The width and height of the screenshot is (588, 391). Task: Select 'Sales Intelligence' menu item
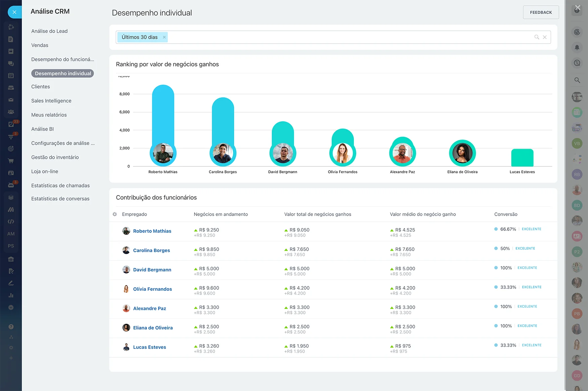click(51, 101)
